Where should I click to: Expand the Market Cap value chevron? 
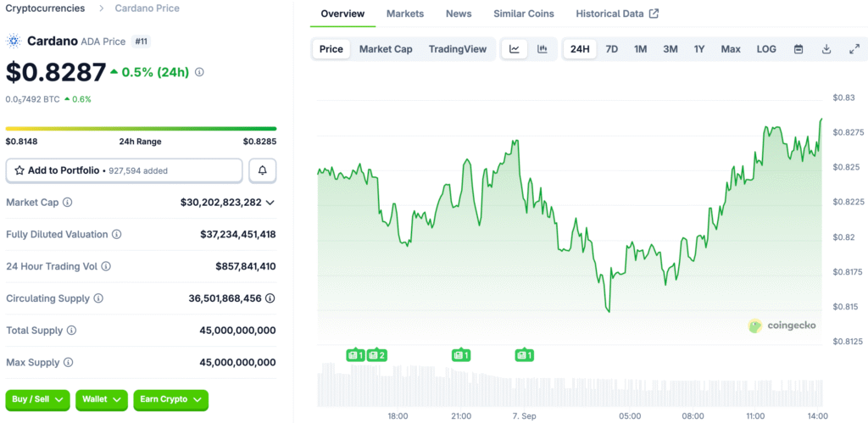(x=270, y=203)
